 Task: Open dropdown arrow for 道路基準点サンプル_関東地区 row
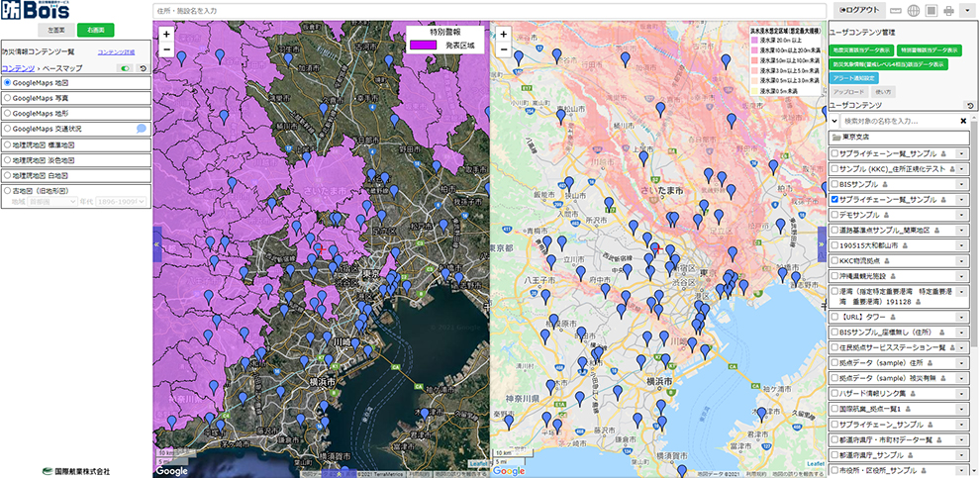[x=962, y=230]
